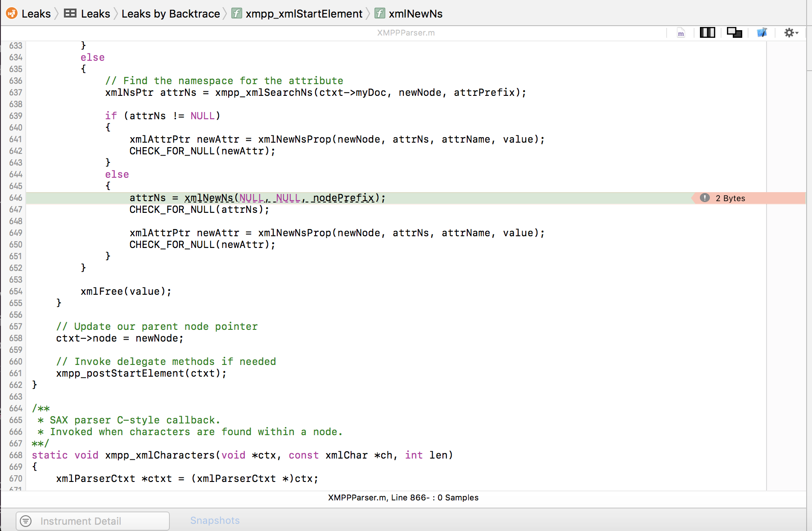
Task: Open the Leaks by Backtrace breadcrumb
Action: (171, 14)
